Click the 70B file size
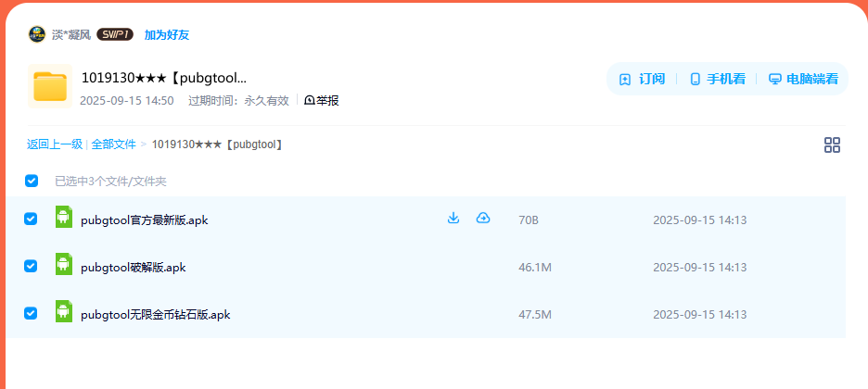 [x=529, y=220]
